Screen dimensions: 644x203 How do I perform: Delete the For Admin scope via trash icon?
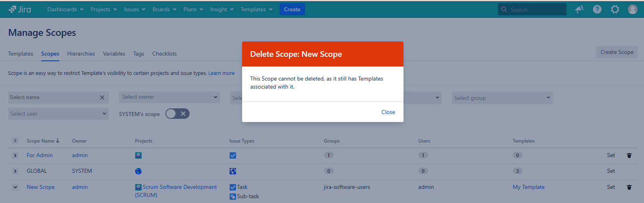(629, 155)
